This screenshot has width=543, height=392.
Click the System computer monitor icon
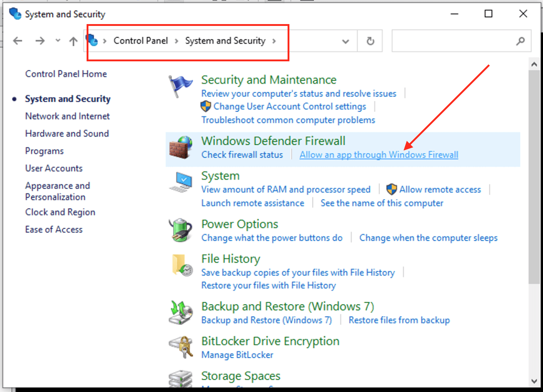click(181, 182)
